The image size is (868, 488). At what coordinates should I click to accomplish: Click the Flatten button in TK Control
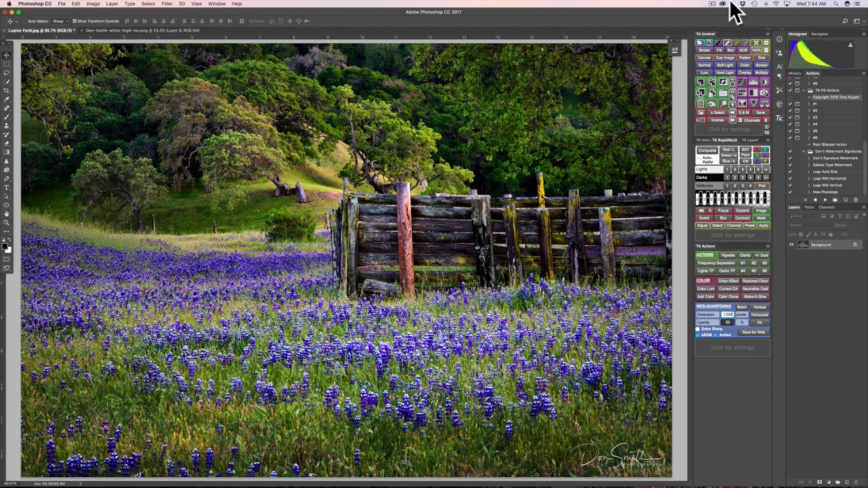point(745,58)
